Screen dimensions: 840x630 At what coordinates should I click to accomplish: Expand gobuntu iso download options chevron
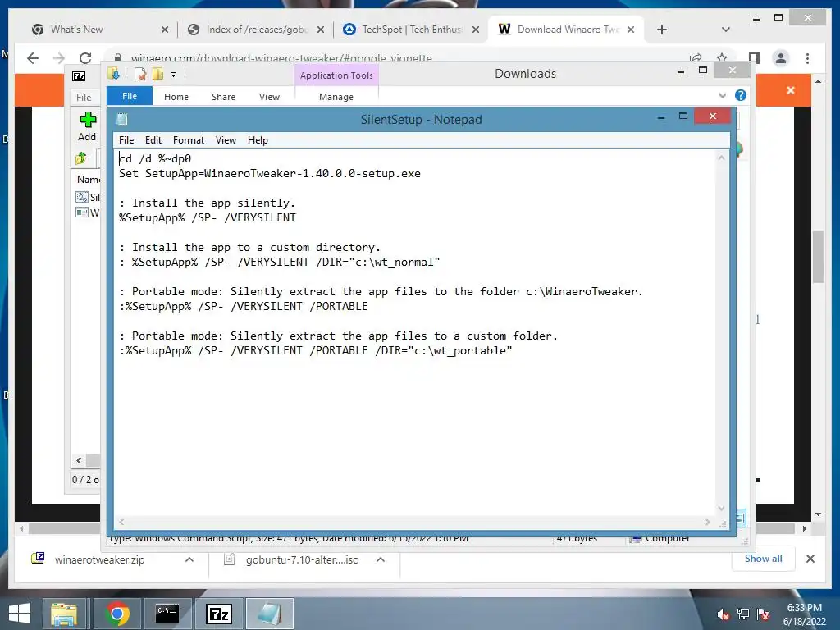point(381,559)
